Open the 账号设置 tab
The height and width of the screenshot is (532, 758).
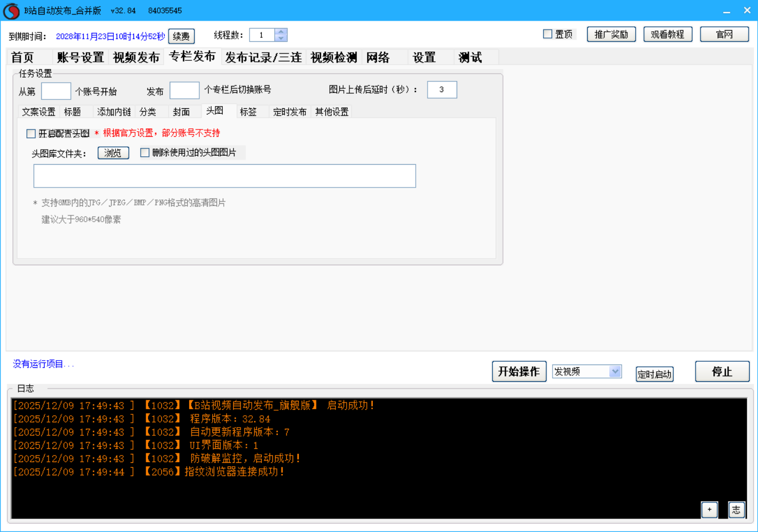80,57
